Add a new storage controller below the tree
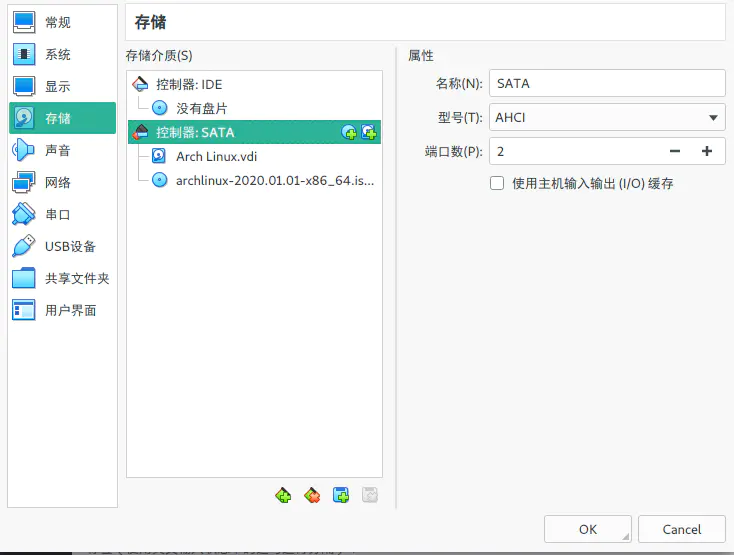 click(283, 495)
